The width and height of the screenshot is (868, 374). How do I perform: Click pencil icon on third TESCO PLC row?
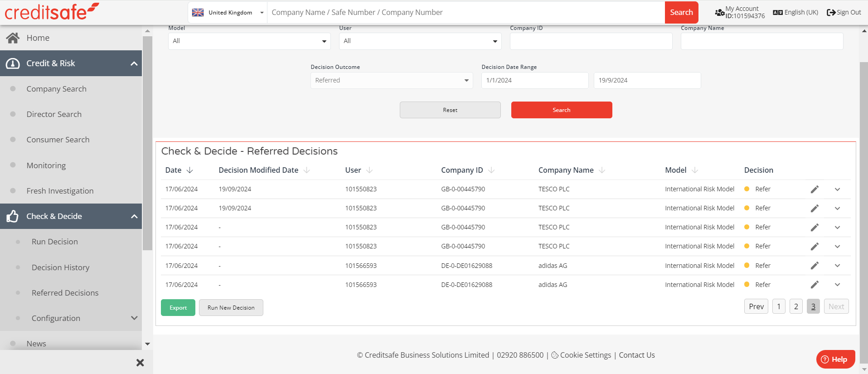point(815,228)
